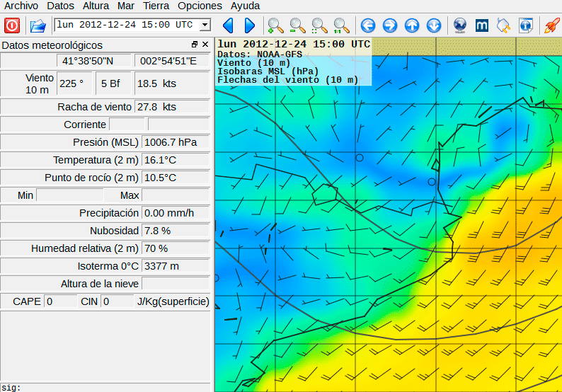
Task: Select the 5 Bf wind force value
Action: click(113, 83)
